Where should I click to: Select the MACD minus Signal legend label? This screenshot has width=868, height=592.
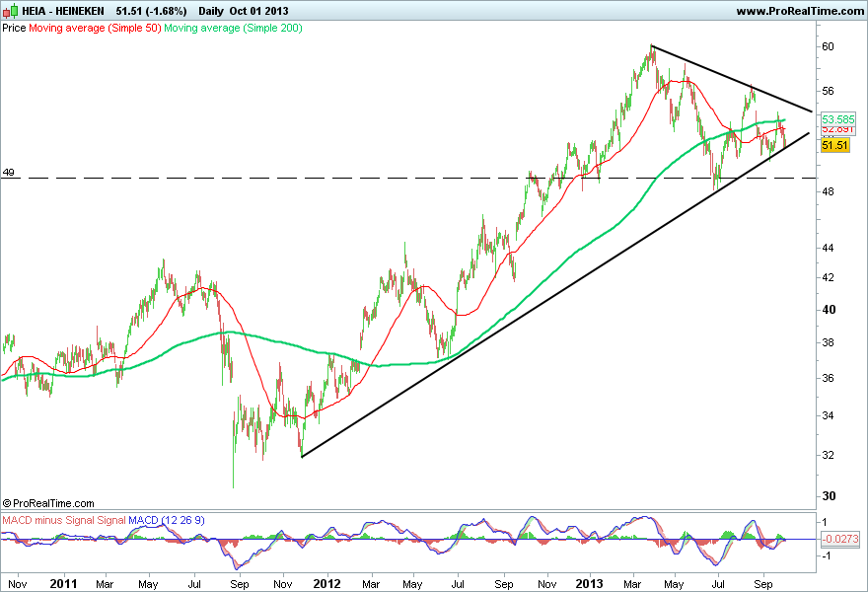pyautogui.click(x=48, y=521)
